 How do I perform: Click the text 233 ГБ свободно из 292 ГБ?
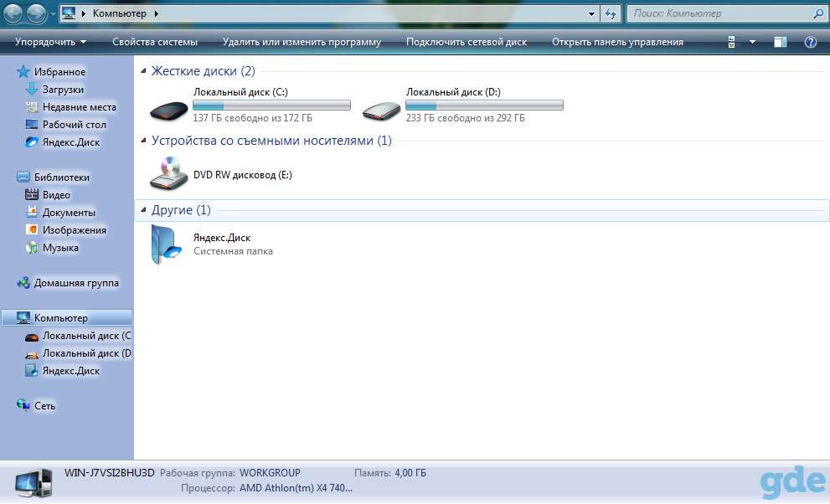tap(466, 118)
